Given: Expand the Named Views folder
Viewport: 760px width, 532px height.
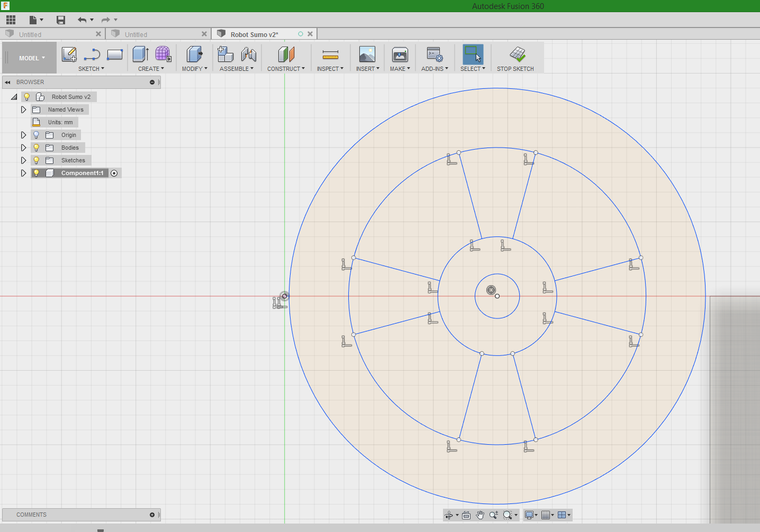Looking at the screenshot, I should tap(23, 109).
